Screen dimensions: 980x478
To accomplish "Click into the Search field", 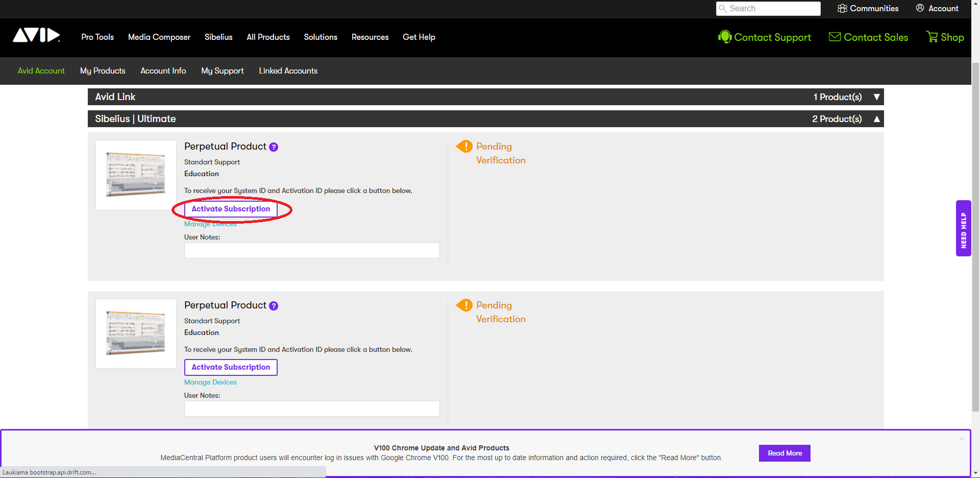I will (x=768, y=9).
